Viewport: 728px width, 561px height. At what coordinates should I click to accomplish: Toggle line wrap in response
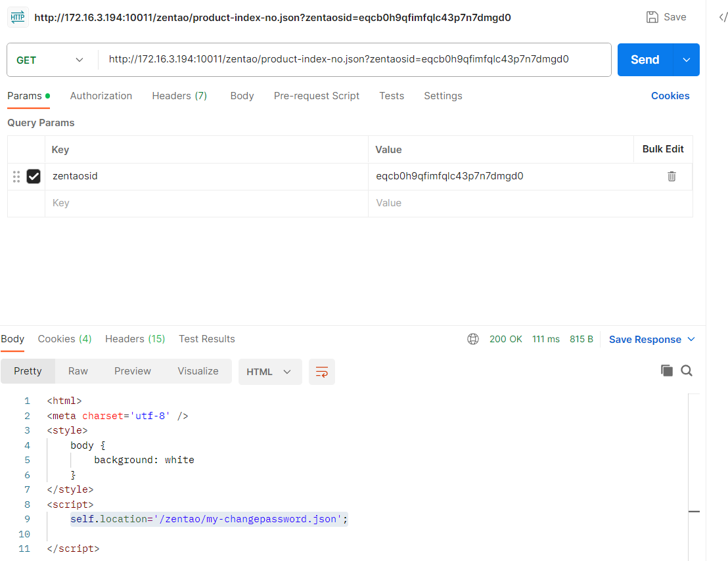coord(322,372)
